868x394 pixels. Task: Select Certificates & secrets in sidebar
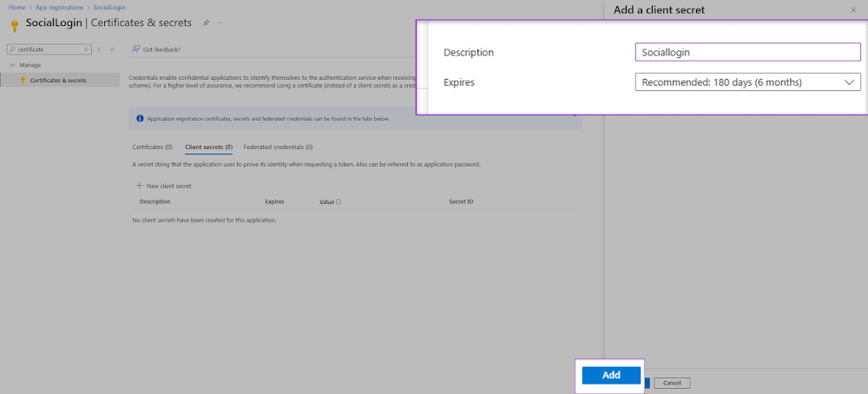[x=58, y=80]
